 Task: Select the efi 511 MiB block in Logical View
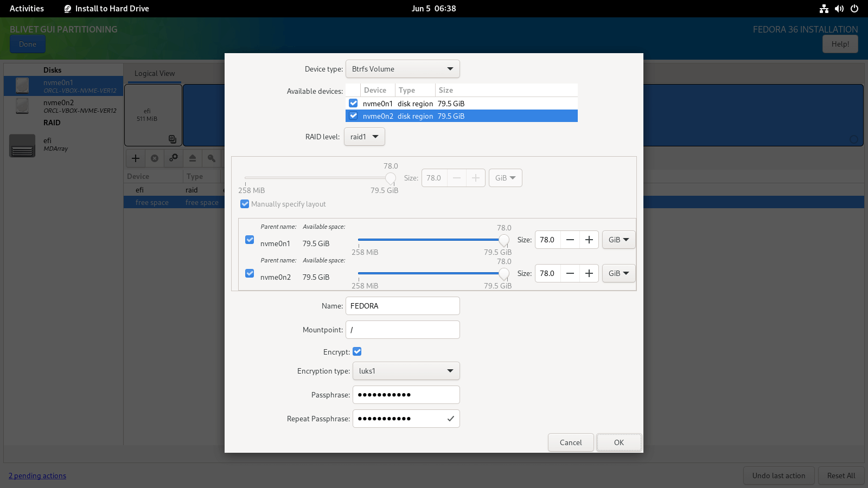153,115
